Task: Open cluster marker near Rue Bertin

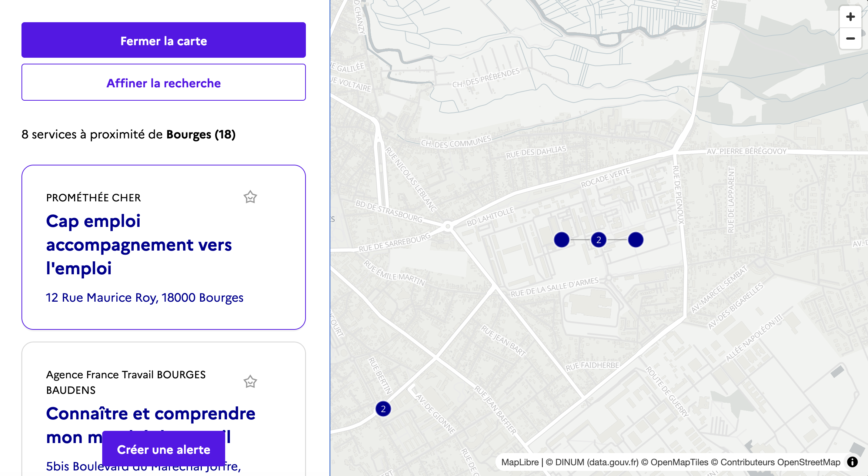Action: click(383, 409)
